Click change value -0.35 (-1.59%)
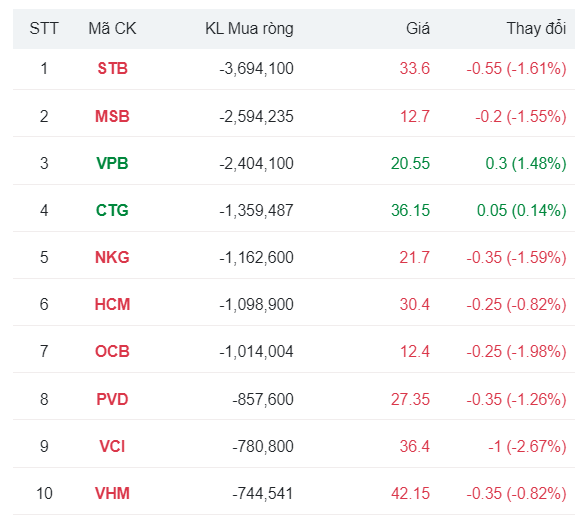The image size is (587, 518). click(x=516, y=258)
